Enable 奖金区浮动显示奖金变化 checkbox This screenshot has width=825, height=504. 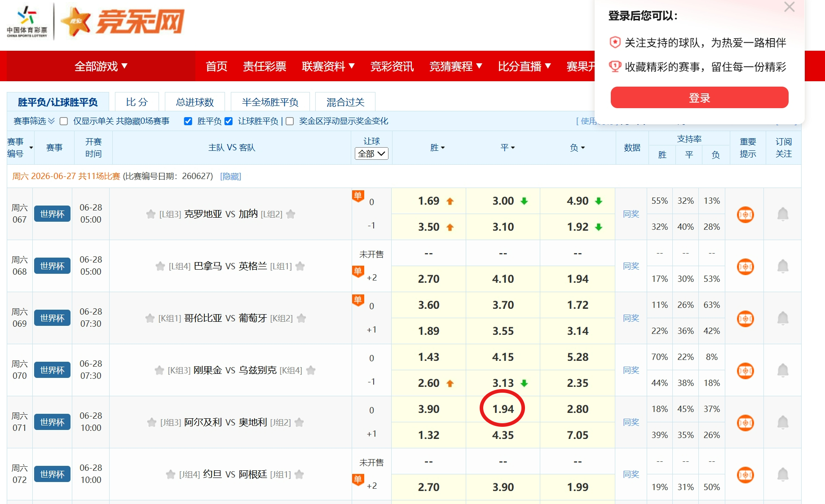click(x=290, y=121)
